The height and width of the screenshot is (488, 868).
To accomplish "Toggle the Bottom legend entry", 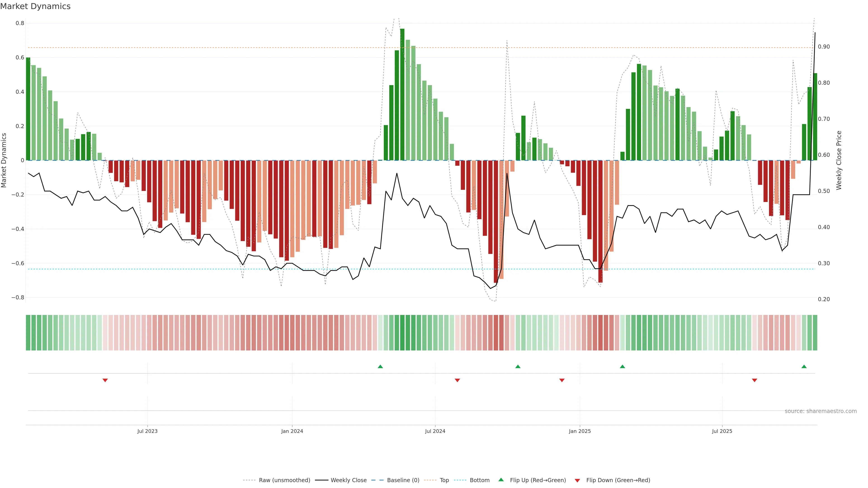I will [479, 480].
